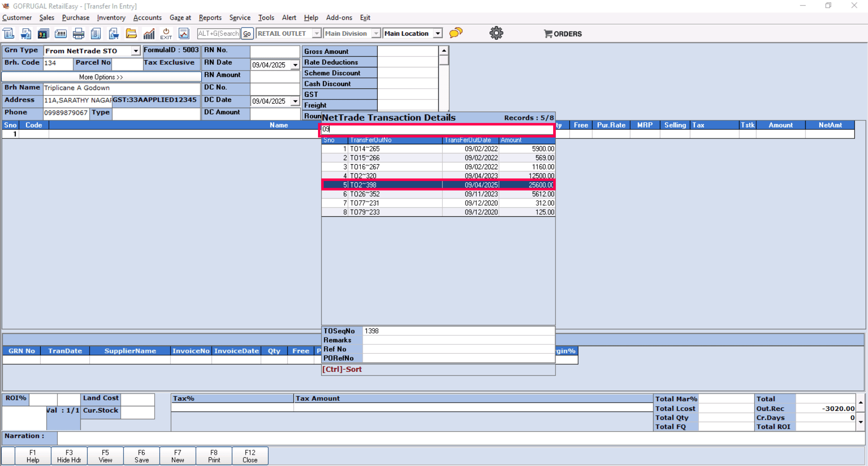Select transfer row TO15~266
This screenshot has width=868, height=466.
tap(438, 158)
